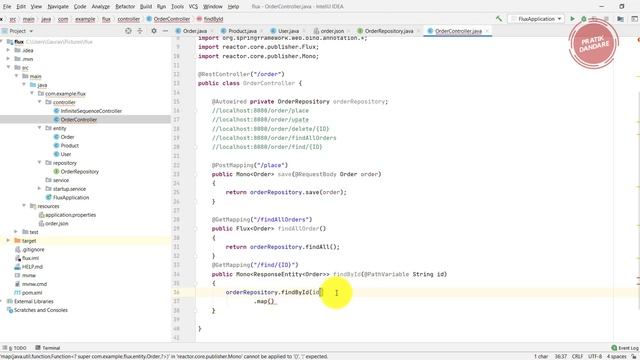
Task: Collapse the entity package
Action: pos(40,128)
